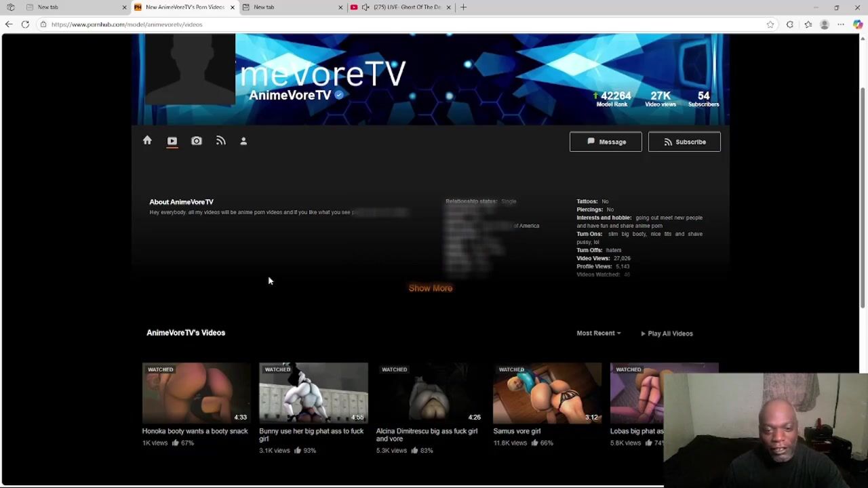Screen dimensions: 868x488
Task: Switch to the YouTube LIVE tab
Action: pyautogui.click(x=407, y=7)
